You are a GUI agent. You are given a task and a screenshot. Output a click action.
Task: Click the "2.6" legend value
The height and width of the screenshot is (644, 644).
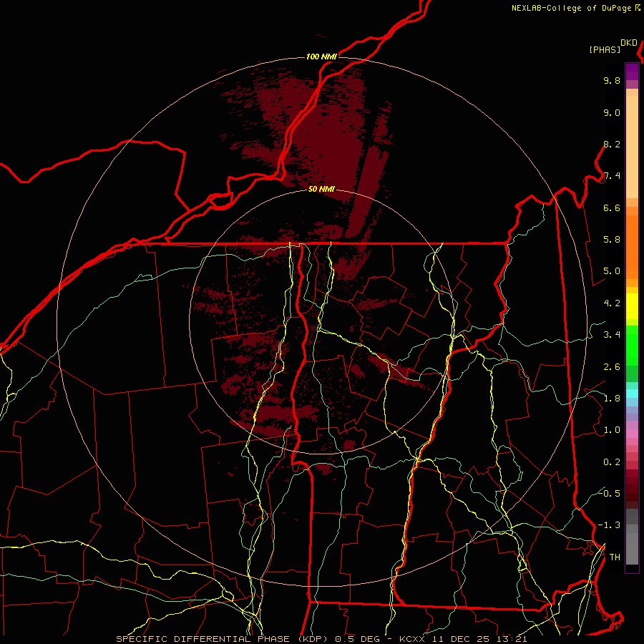612,367
